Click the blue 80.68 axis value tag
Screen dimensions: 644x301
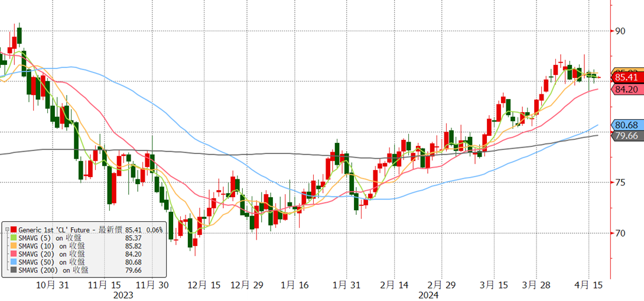click(627, 125)
